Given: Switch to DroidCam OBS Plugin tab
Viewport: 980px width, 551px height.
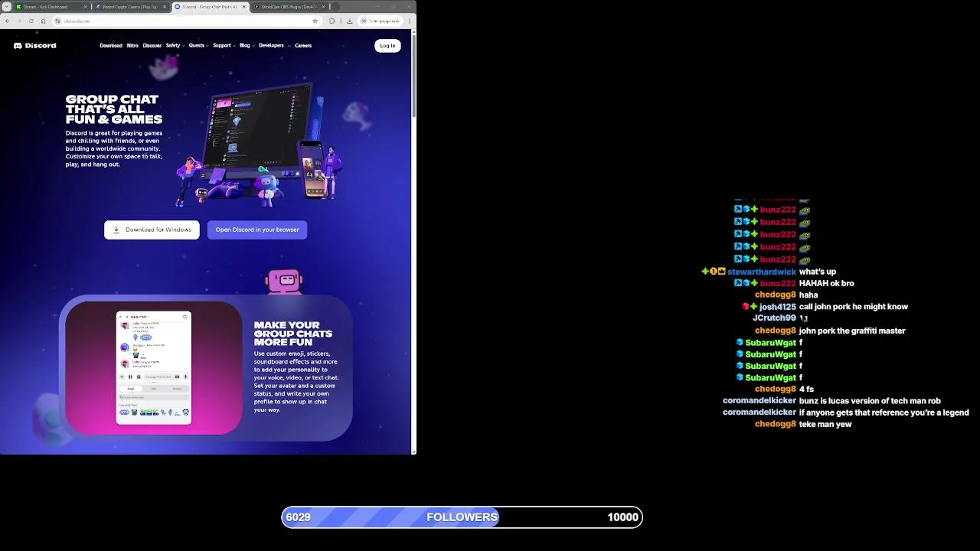Looking at the screenshot, I should (289, 7).
